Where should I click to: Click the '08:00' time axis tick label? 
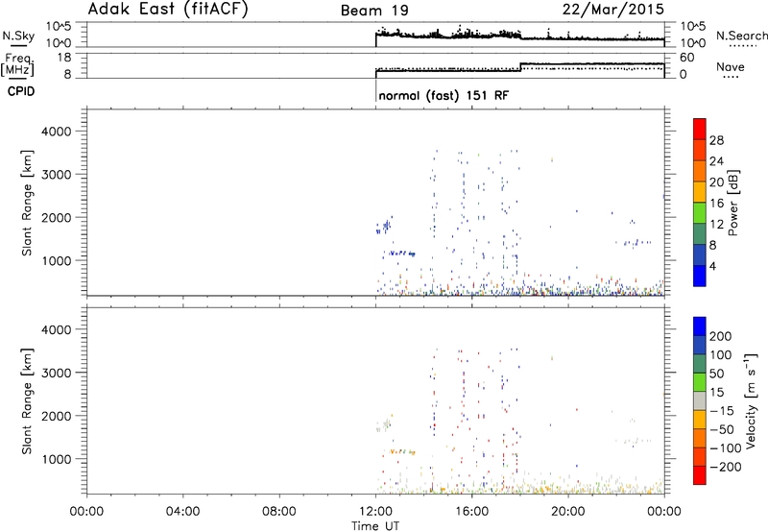pyautogui.click(x=279, y=512)
